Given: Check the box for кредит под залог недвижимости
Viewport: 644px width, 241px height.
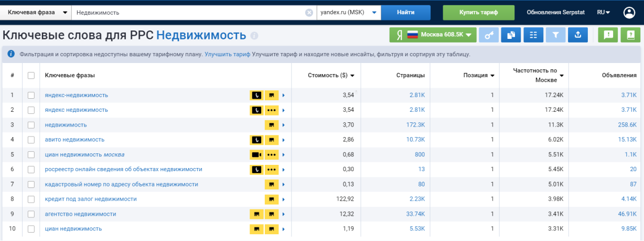Looking at the screenshot, I should pyautogui.click(x=31, y=200).
